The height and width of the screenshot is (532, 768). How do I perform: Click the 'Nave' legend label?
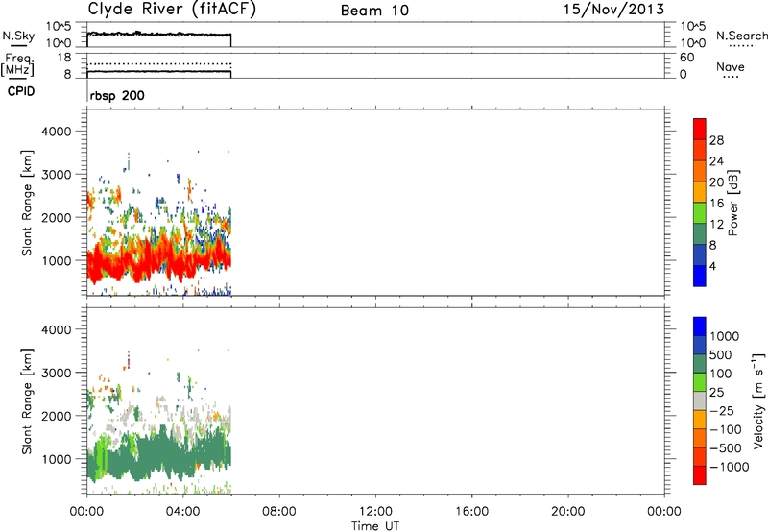(x=731, y=67)
